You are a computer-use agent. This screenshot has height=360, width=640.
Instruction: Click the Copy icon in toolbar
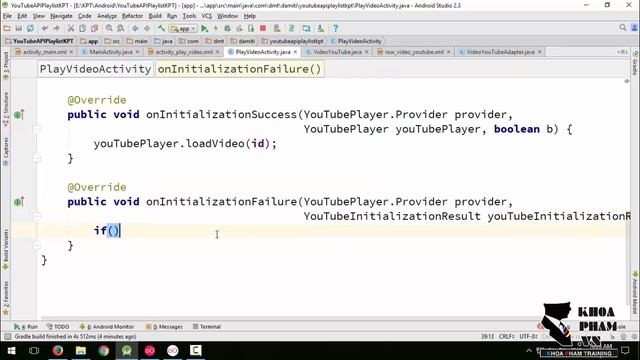[x=82, y=28]
